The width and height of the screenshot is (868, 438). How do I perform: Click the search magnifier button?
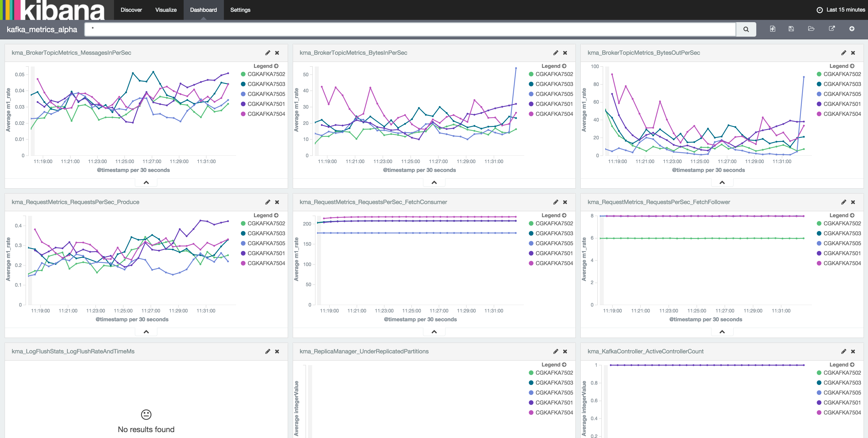click(746, 29)
